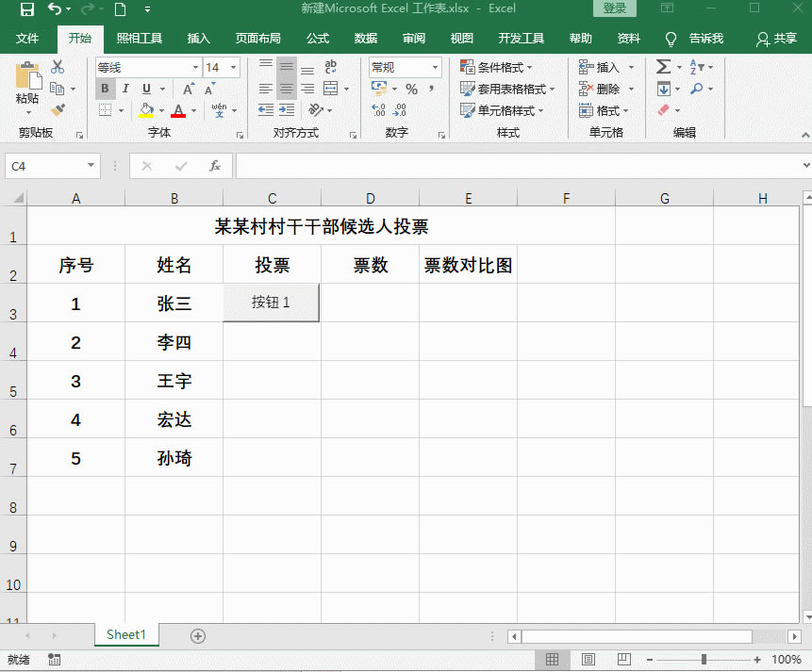Toggle bold formatting
This screenshot has height=672, width=812.
pos(104,88)
